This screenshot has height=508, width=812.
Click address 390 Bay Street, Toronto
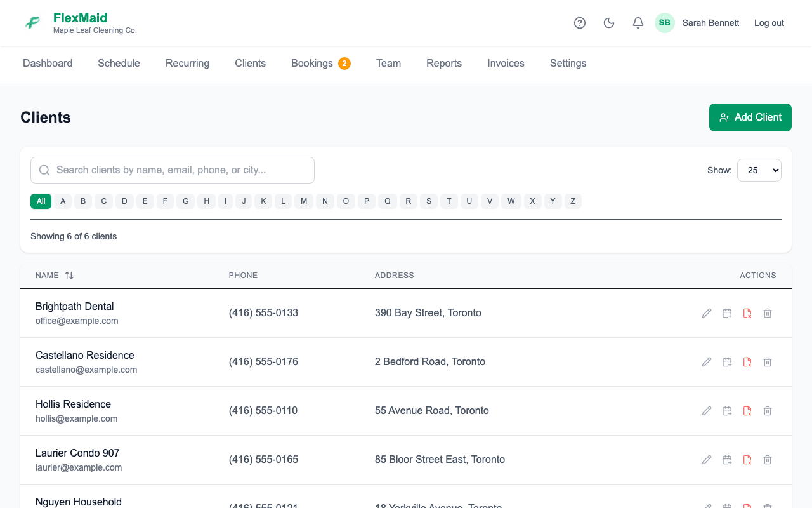(428, 313)
